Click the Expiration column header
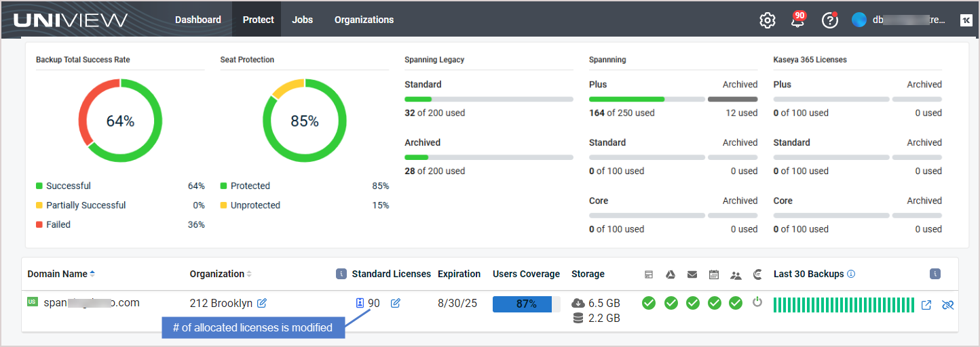This screenshot has width=980, height=347. click(459, 274)
